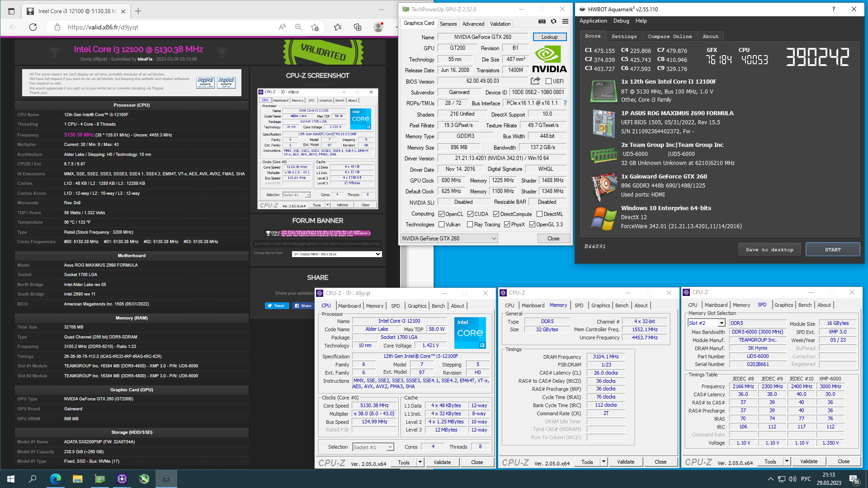Toggle OpenCL checkbox in GPU-Z

(x=442, y=214)
